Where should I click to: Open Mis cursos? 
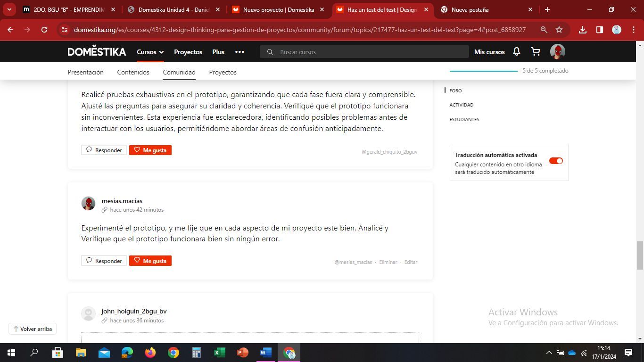pyautogui.click(x=489, y=52)
